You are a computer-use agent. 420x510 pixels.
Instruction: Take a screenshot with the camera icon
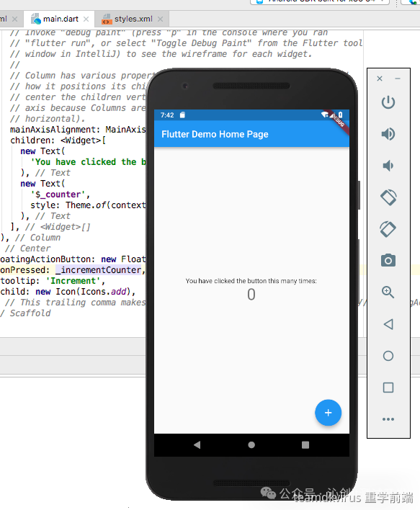388,261
